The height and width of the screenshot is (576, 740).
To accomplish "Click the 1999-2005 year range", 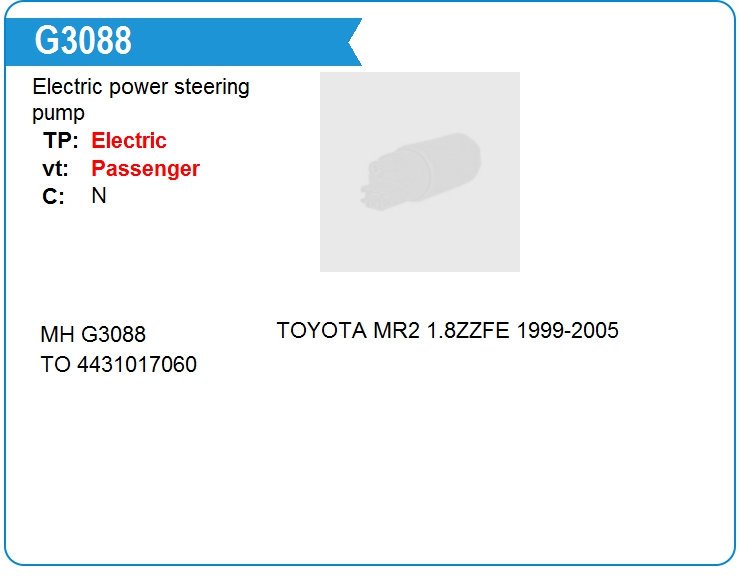I will click(568, 330).
